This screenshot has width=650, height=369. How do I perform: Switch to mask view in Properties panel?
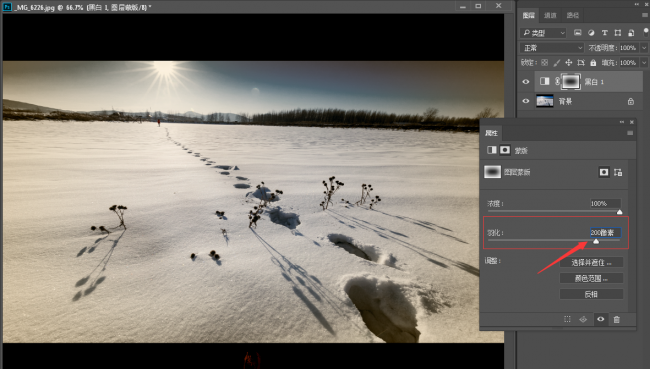[x=504, y=150]
